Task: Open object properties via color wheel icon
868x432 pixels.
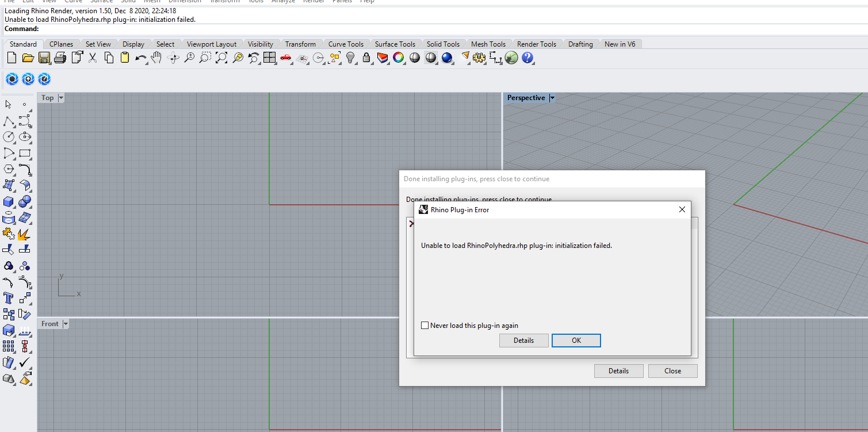Action: 398,58
